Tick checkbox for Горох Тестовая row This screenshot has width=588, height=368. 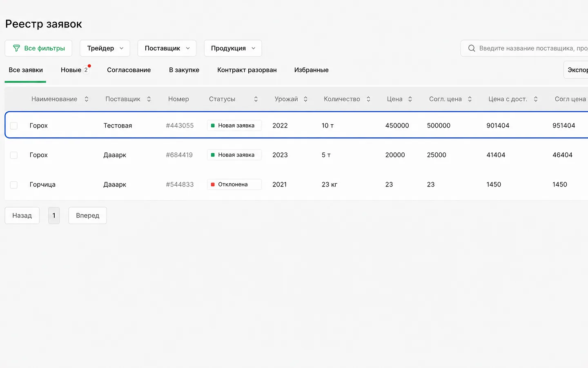click(14, 126)
